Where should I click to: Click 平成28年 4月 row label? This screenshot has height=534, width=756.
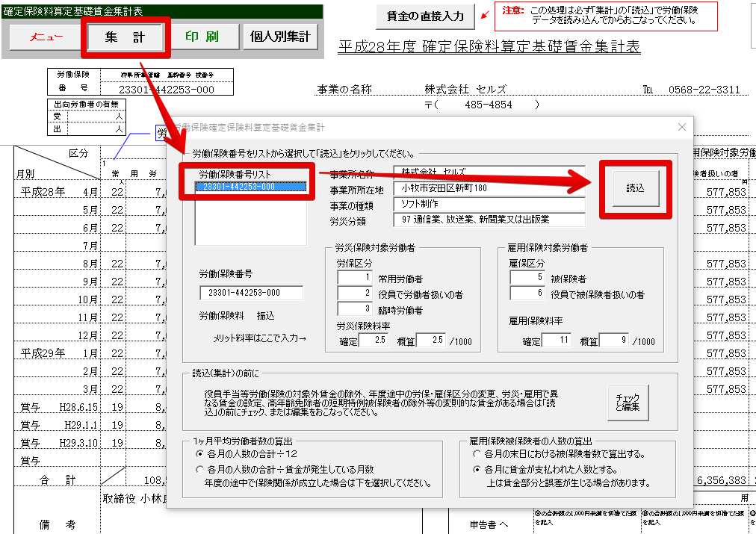[x=59, y=192]
